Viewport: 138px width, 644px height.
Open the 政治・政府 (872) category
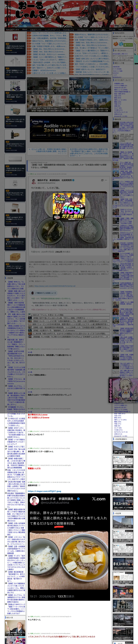120,94
